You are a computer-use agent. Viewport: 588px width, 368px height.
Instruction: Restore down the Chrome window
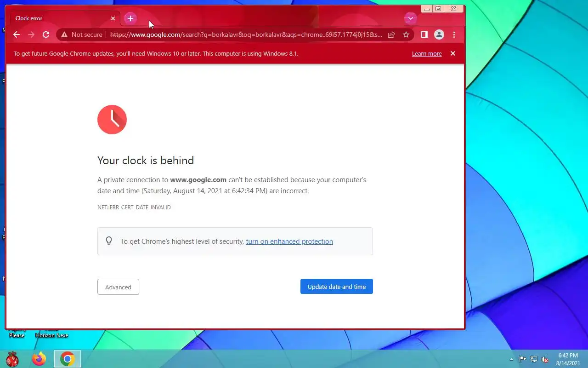[x=438, y=9]
